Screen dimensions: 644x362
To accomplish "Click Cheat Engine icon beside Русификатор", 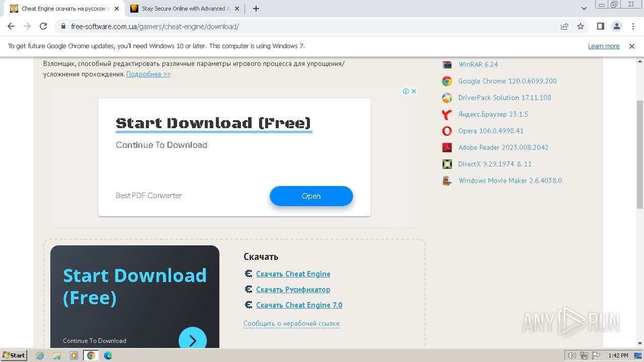I will pos(248,290).
